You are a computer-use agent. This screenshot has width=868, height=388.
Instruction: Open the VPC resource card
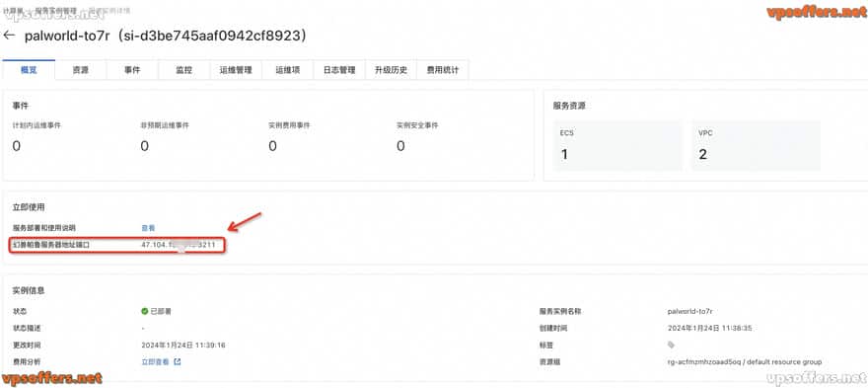point(757,145)
